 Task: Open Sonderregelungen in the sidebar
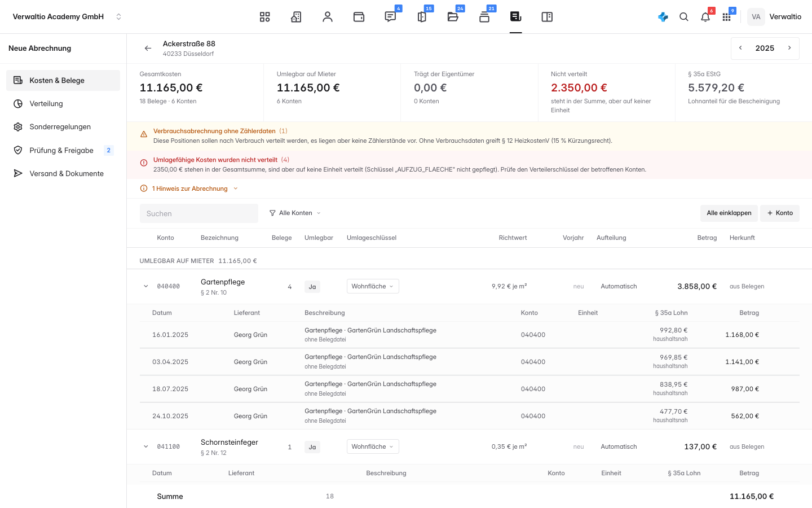pyautogui.click(x=63, y=127)
